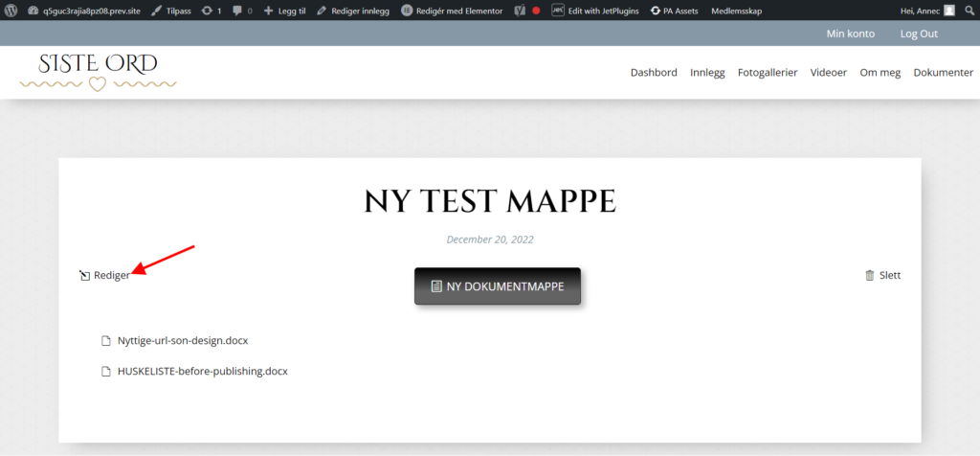The width and height of the screenshot is (980, 456).
Task: Open Hei, Annec user menu
Action: pos(927,11)
